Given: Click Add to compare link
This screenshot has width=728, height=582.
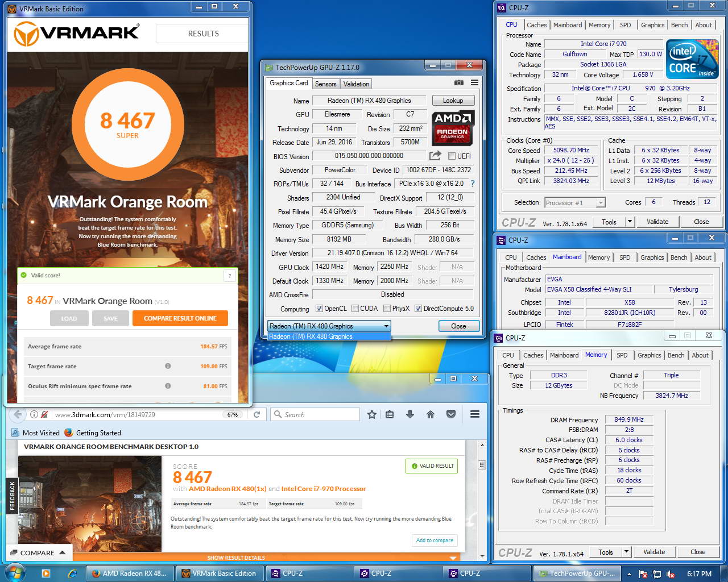Looking at the screenshot, I should tap(435, 541).
